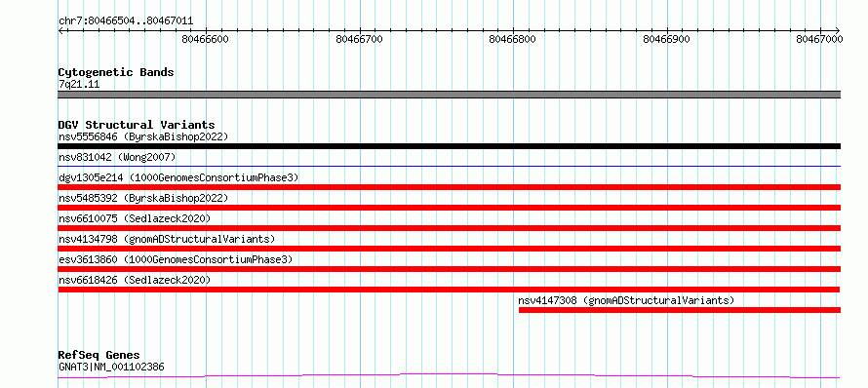Open dgv1305e214 (1000GenomesConsortiumPhase3) label
The image size is (868, 388).
click(178, 177)
